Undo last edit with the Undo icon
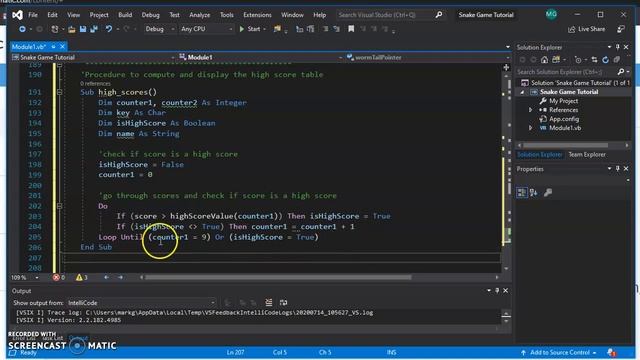Image resolution: width=640 pixels, height=360 pixels. 109,29
